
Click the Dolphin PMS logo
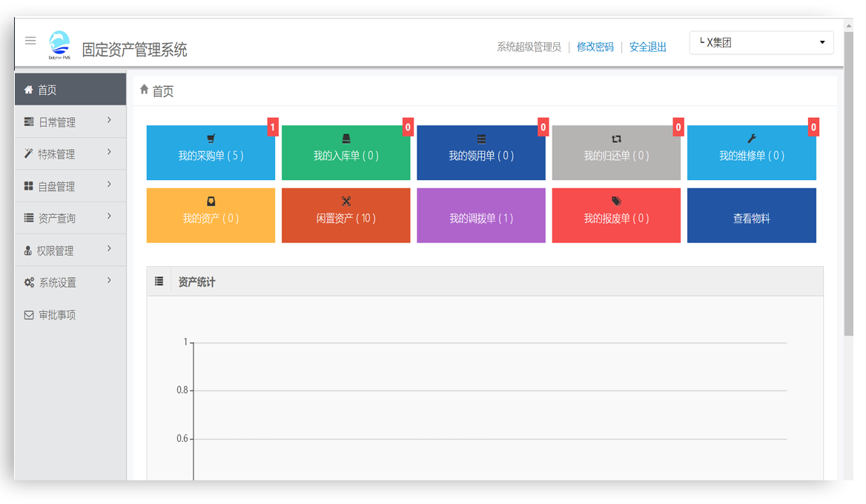tap(59, 46)
